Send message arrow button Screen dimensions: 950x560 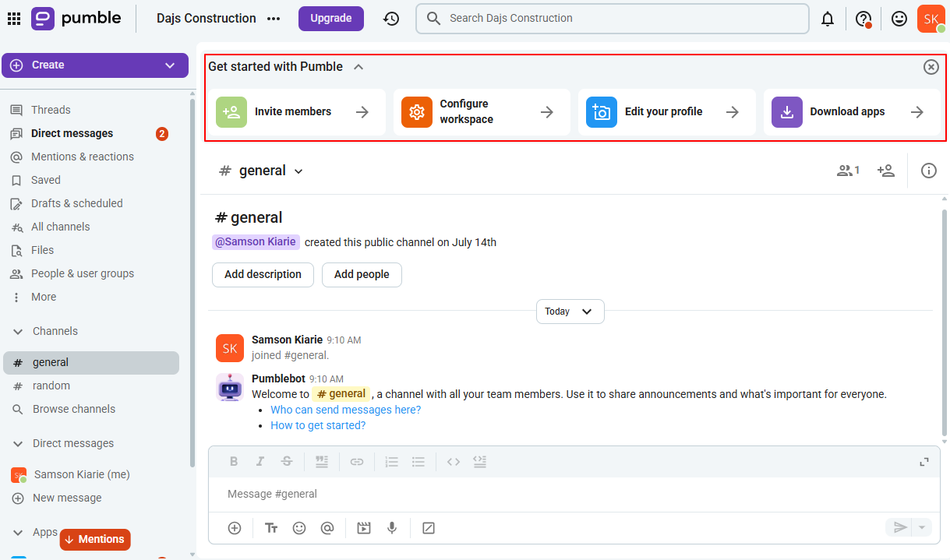[899, 528]
